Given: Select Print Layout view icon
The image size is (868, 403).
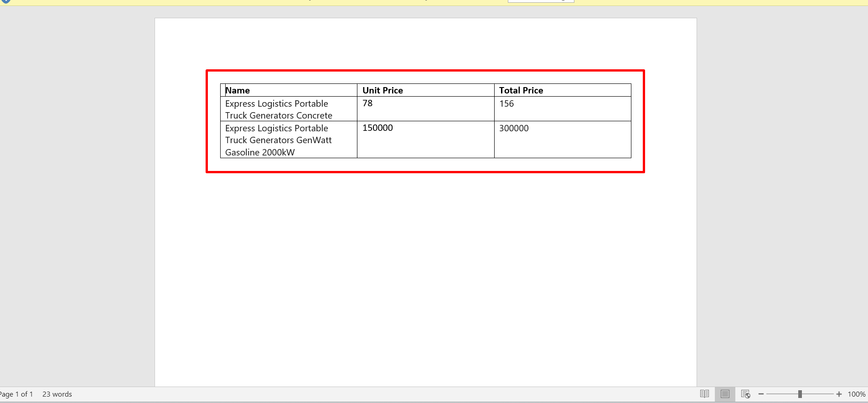Looking at the screenshot, I should tap(725, 394).
